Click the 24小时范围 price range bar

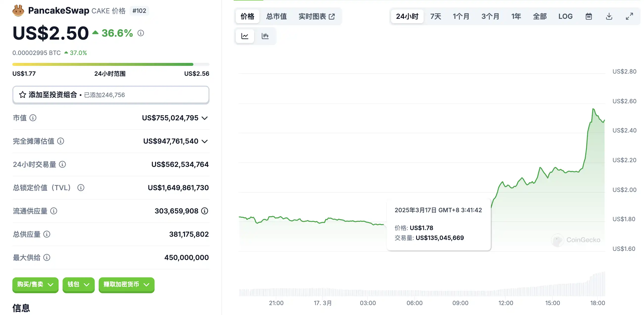(111, 64)
